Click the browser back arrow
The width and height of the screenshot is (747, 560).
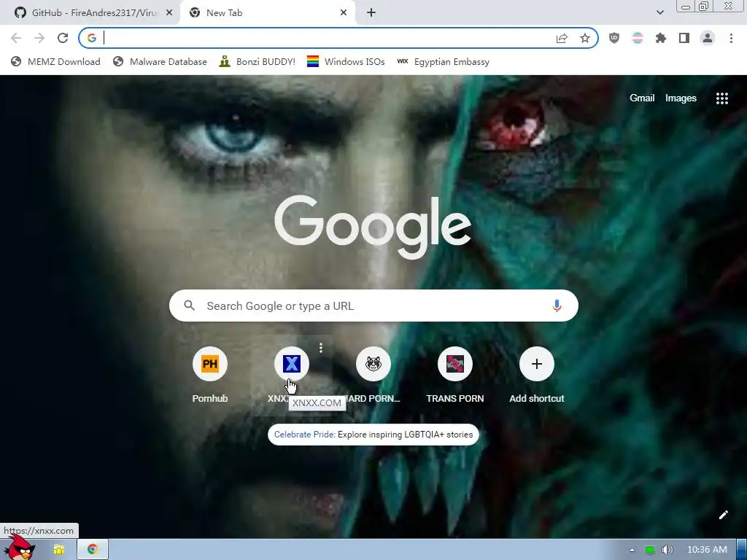[x=16, y=38]
